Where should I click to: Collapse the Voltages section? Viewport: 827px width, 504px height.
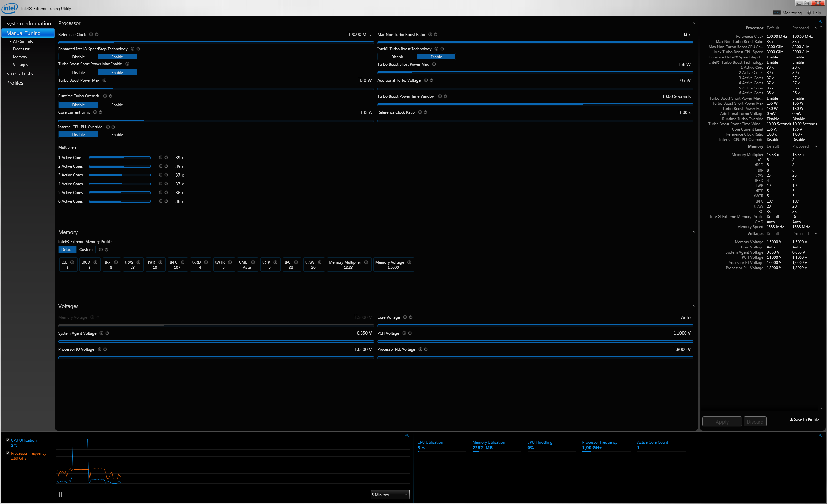point(693,306)
